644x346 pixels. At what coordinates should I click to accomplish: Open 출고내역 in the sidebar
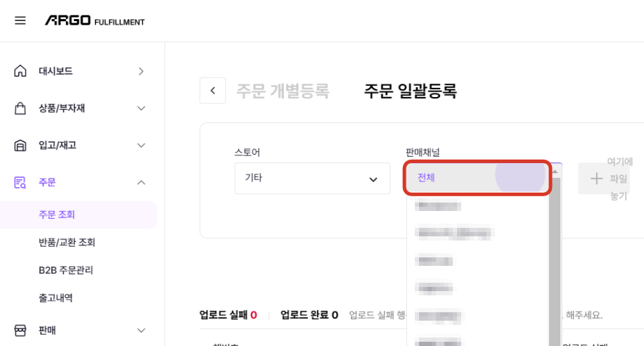[x=56, y=298]
